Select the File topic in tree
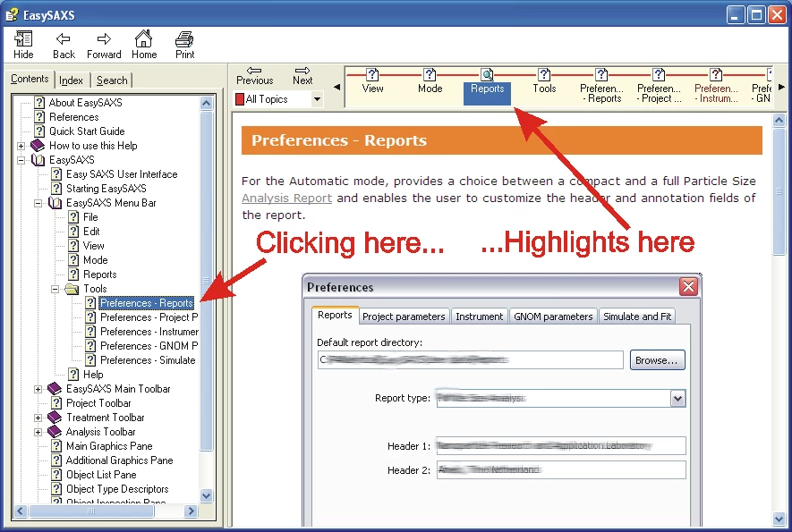The image size is (792, 532). (x=90, y=217)
